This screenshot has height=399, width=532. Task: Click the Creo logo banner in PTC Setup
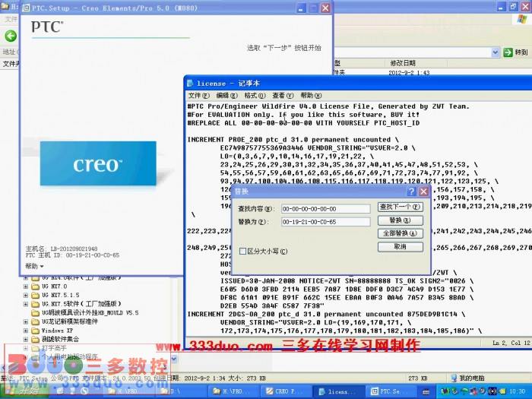coord(98,163)
